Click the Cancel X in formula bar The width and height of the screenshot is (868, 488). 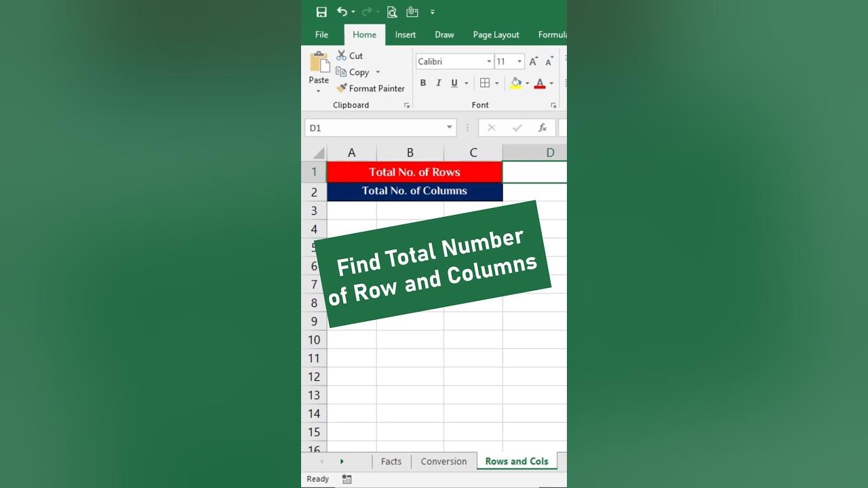click(x=492, y=127)
